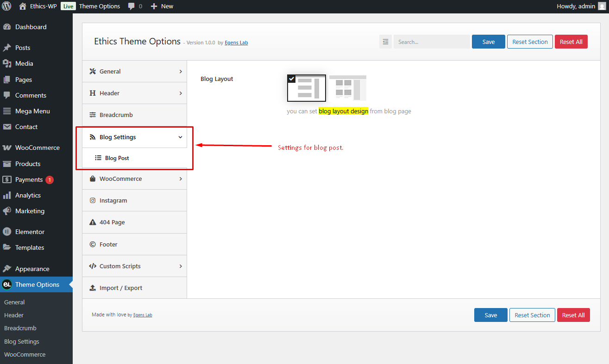Click the admin avatar icon near Howdy
This screenshot has height=364, width=609.
[602, 6]
